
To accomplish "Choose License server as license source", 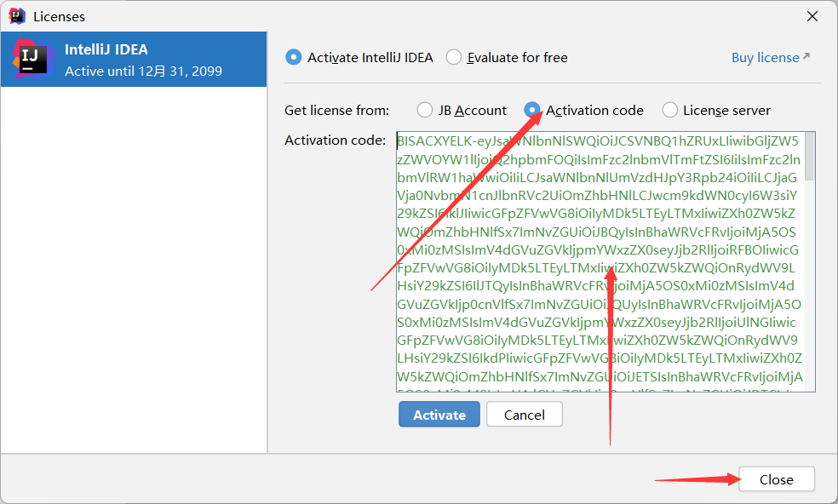I will [670, 110].
